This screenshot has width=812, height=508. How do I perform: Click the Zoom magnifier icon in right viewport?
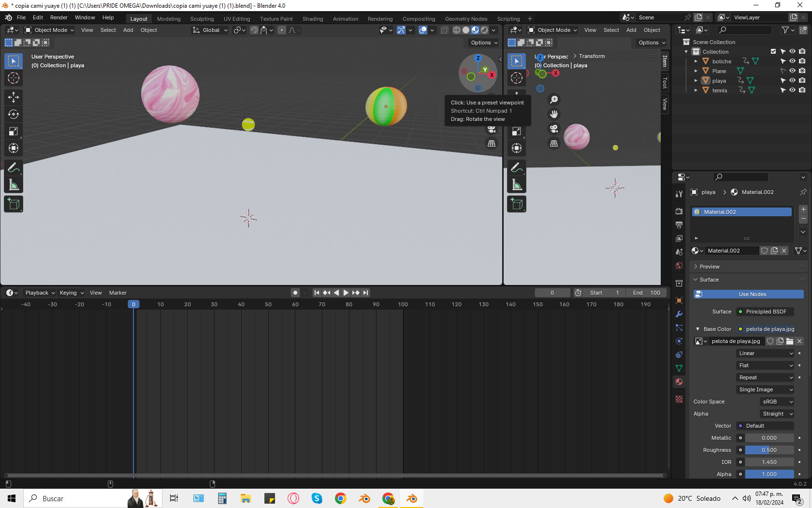554,99
